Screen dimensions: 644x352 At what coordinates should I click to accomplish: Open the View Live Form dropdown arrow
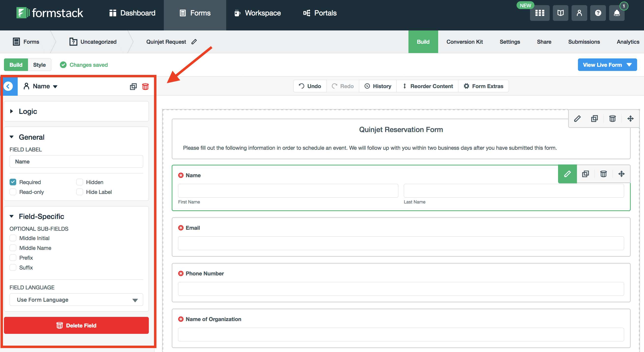pyautogui.click(x=629, y=65)
